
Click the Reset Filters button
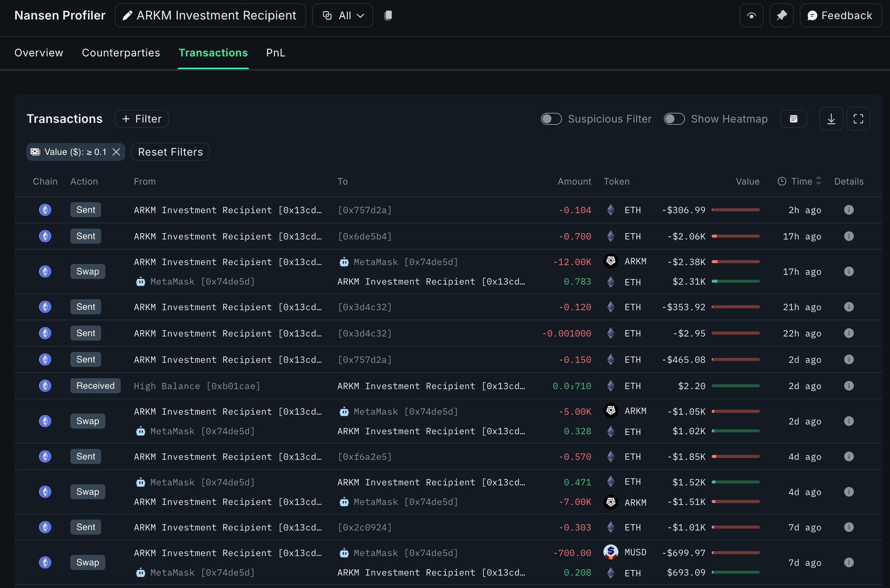(x=170, y=152)
